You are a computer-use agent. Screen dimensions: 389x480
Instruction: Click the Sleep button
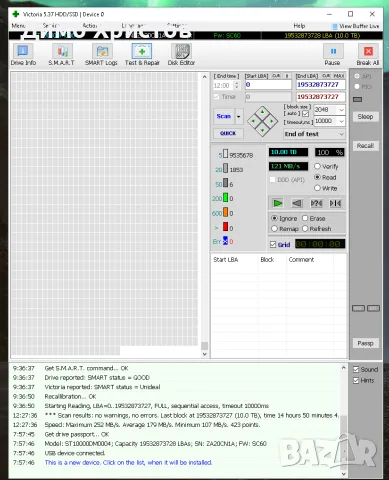[x=365, y=116]
